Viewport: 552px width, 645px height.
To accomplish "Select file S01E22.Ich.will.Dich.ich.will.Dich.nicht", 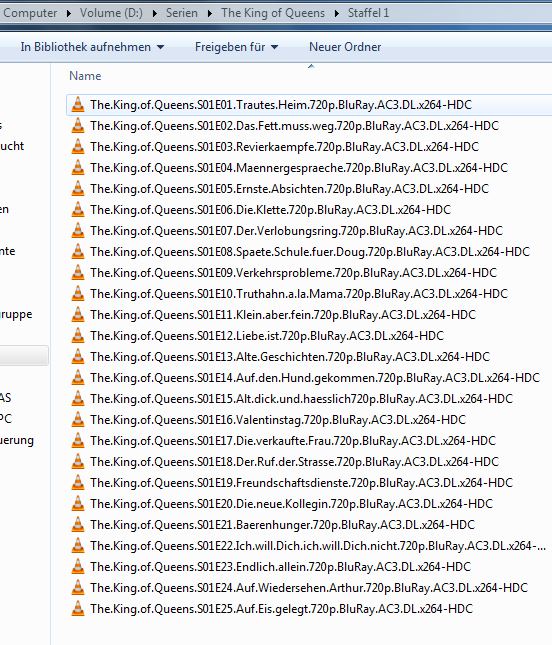I will coord(318,545).
